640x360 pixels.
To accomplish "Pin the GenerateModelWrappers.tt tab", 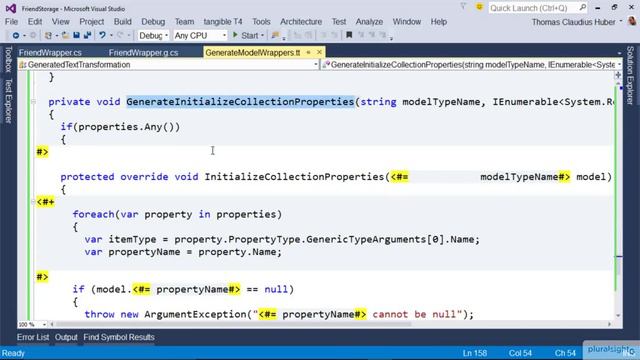I will pos(309,53).
